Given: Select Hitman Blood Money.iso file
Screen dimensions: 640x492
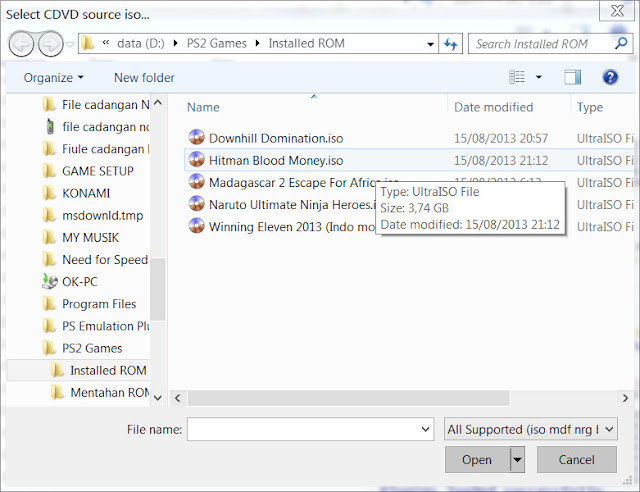Looking at the screenshot, I should [x=276, y=160].
